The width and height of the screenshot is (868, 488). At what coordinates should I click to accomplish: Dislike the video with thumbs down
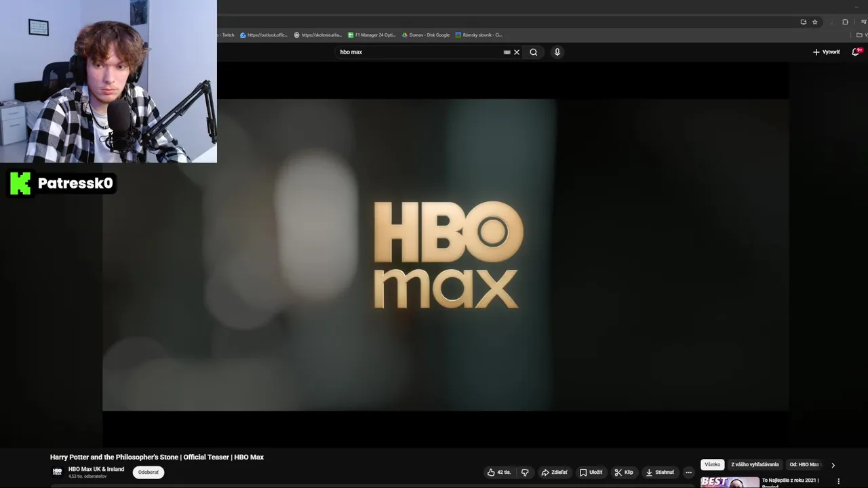pyautogui.click(x=525, y=472)
